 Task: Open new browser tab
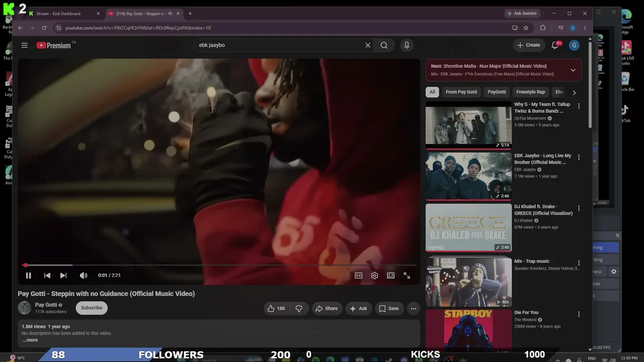pos(190,14)
